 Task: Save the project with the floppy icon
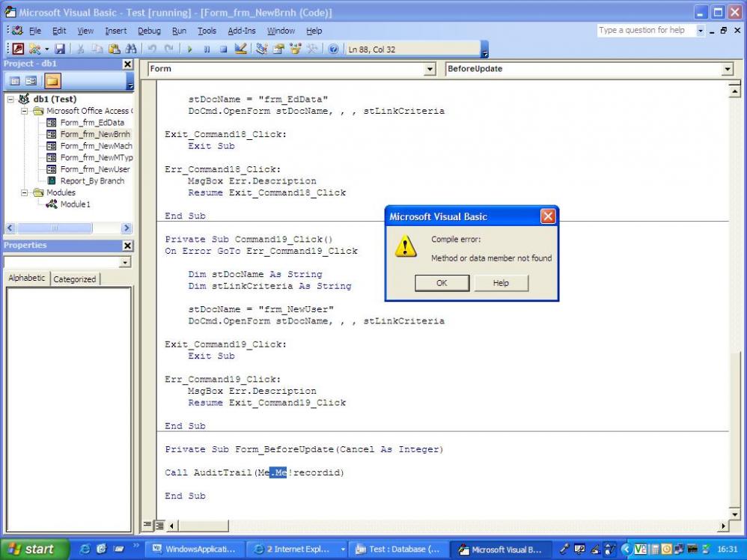click(60, 49)
